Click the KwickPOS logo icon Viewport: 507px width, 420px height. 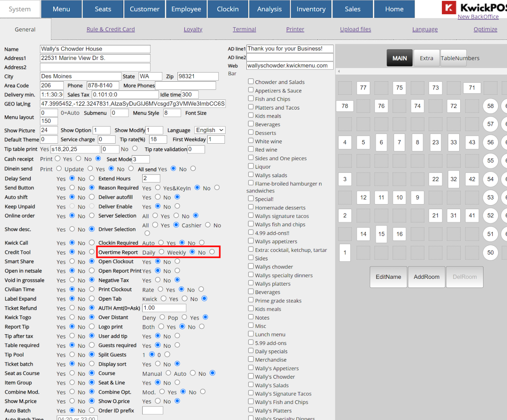pos(449,7)
